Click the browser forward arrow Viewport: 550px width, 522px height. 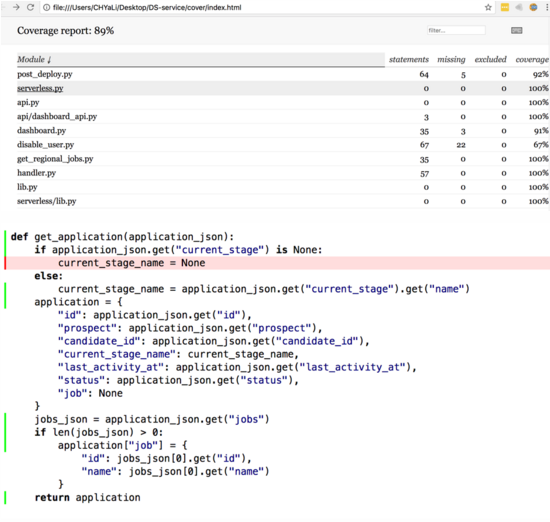point(16,7)
